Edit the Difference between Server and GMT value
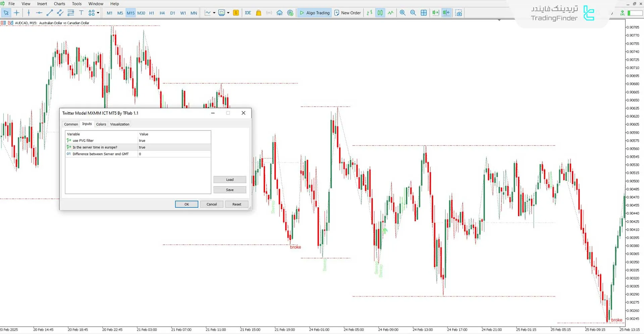This screenshot has width=644, height=334. coord(174,154)
